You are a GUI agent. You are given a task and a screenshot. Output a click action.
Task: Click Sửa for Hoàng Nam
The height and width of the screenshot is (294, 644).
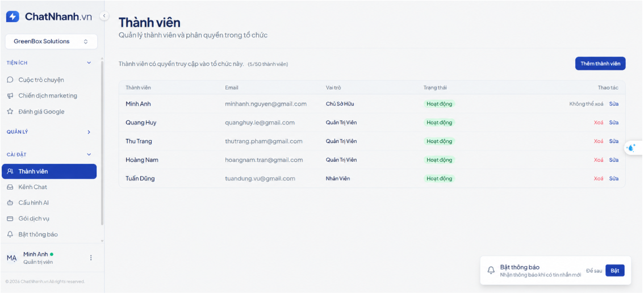[x=613, y=159]
